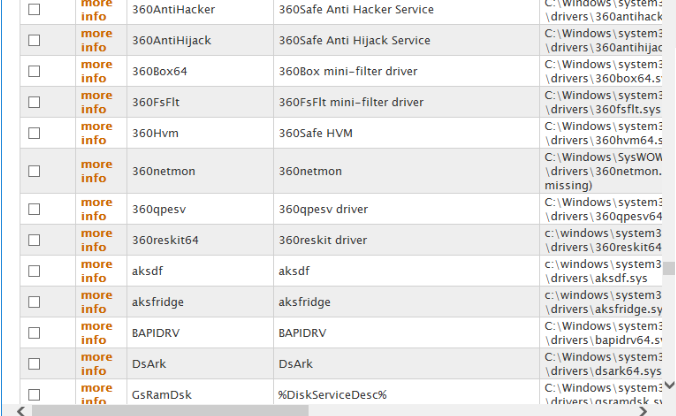The height and width of the screenshot is (416, 676).
Task: Check the box for 360AntiHijack row
Action: point(34,40)
